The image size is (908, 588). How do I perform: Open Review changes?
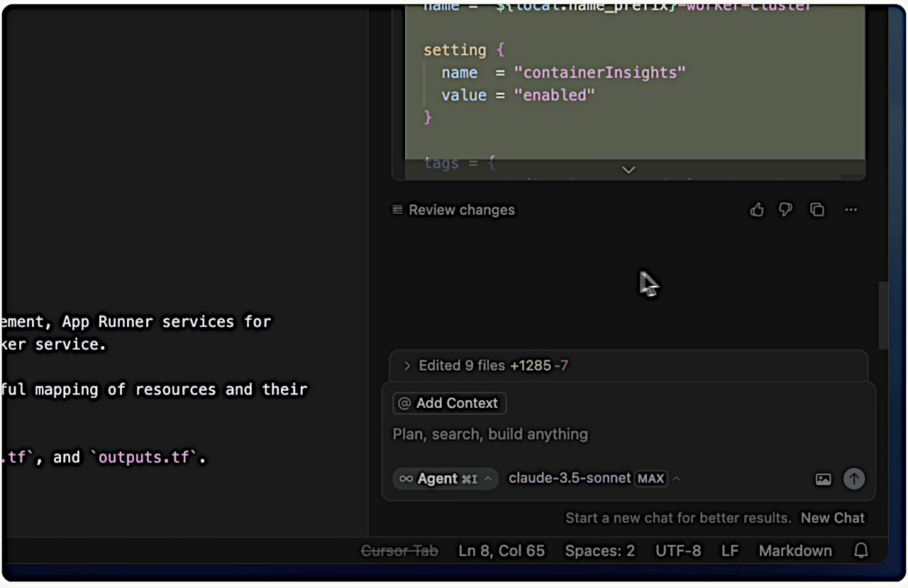[461, 210]
